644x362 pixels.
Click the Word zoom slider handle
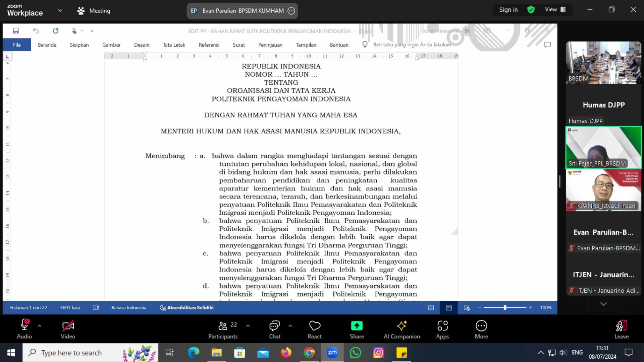pyautogui.click(x=505, y=307)
